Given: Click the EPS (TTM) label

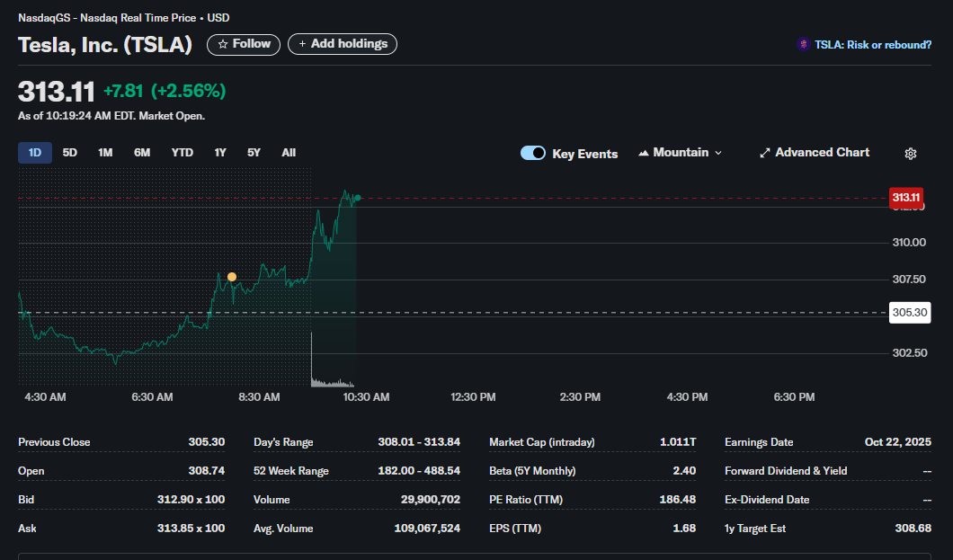Looking at the screenshot, I should coord(515,529).
